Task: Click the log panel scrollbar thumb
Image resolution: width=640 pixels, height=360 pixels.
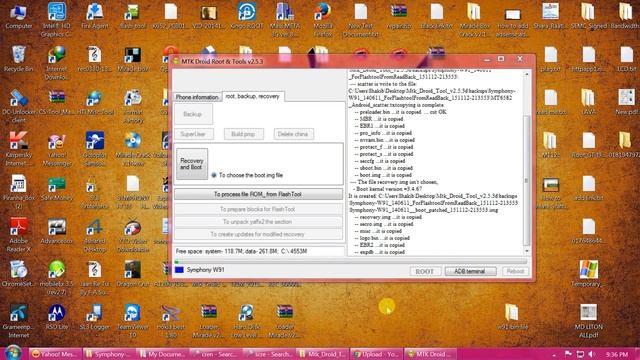Action: (527, 180)
